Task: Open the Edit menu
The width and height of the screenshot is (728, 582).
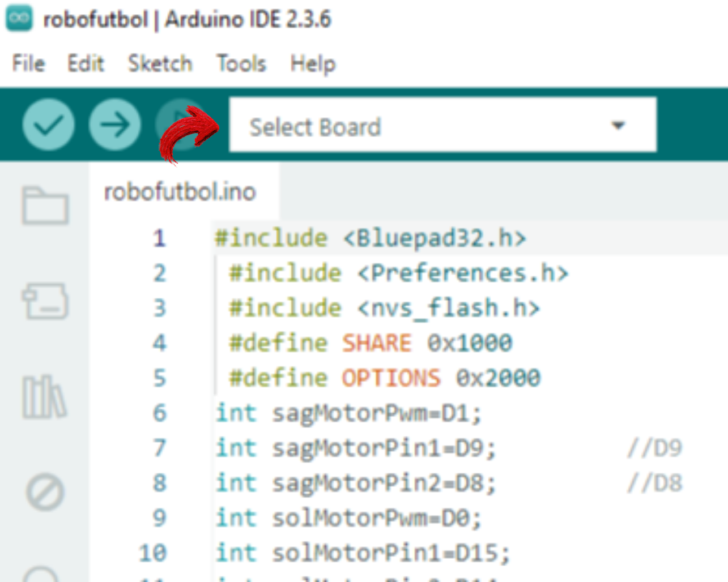Action: [x=86, y=63]
